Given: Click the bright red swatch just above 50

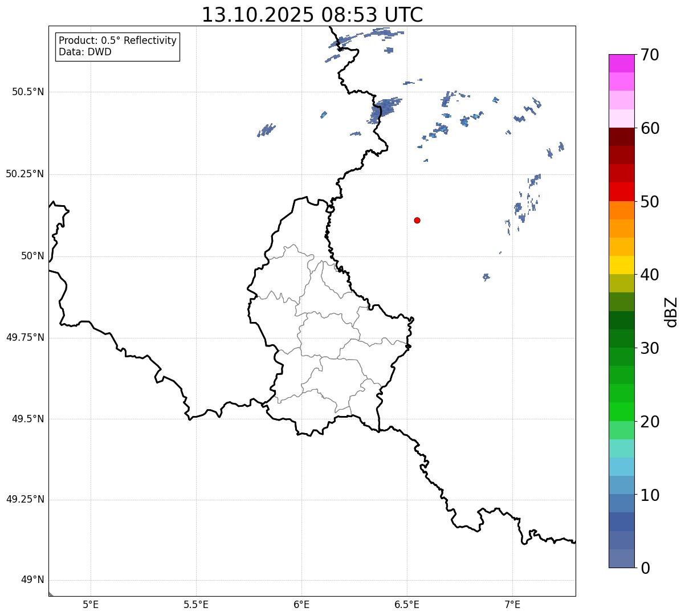Looking at the screenshot, I should pos(621,192).
